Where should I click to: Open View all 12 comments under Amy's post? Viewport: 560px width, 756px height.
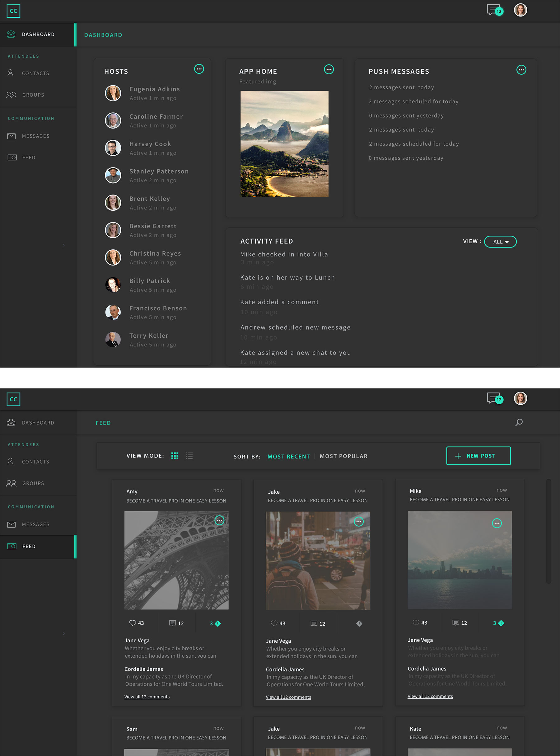click(147, 697)
